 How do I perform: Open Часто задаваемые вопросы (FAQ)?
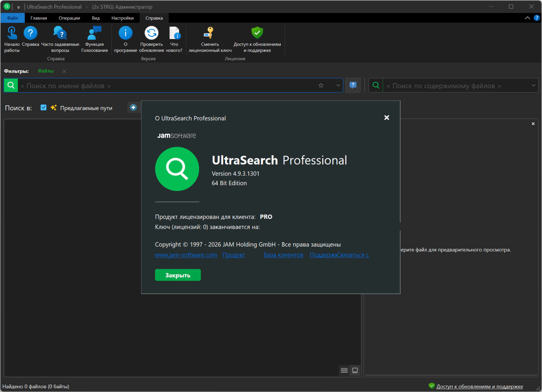point(60,39)
